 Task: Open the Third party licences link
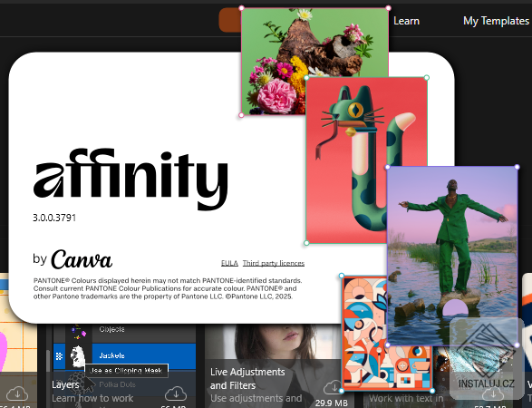pyautogui.click(x=274, y=263)
